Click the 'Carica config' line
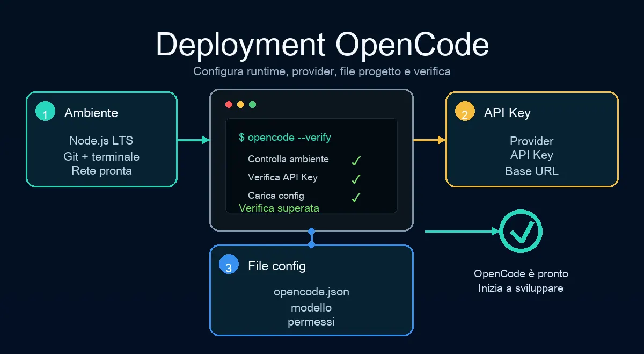 (276, 196)
